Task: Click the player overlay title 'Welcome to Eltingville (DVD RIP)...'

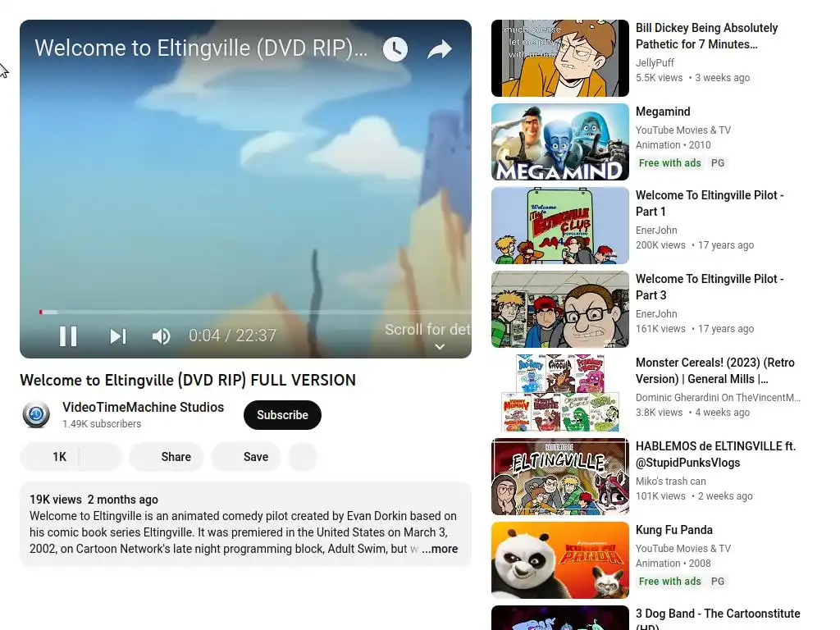Action: 202,48
